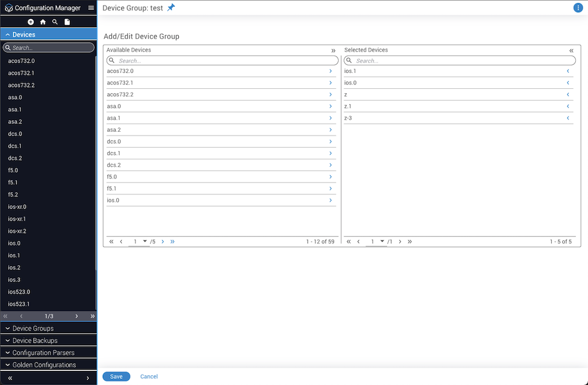Go to next page of available devices
Image resolution: width=588 pixels, height=385 pixels.
(163, 242)
